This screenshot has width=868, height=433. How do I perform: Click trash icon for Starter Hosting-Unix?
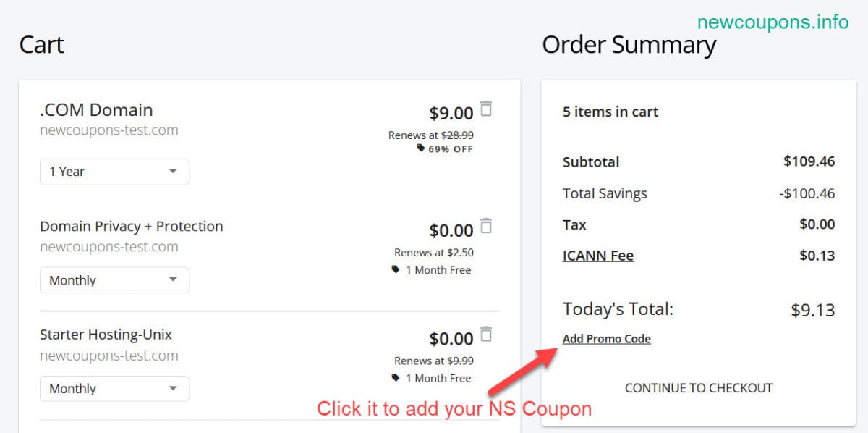coord(486,334)
